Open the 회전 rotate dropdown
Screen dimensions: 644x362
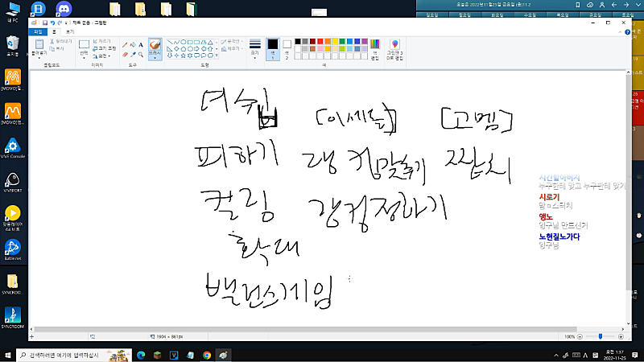click(x=101, y=56)
